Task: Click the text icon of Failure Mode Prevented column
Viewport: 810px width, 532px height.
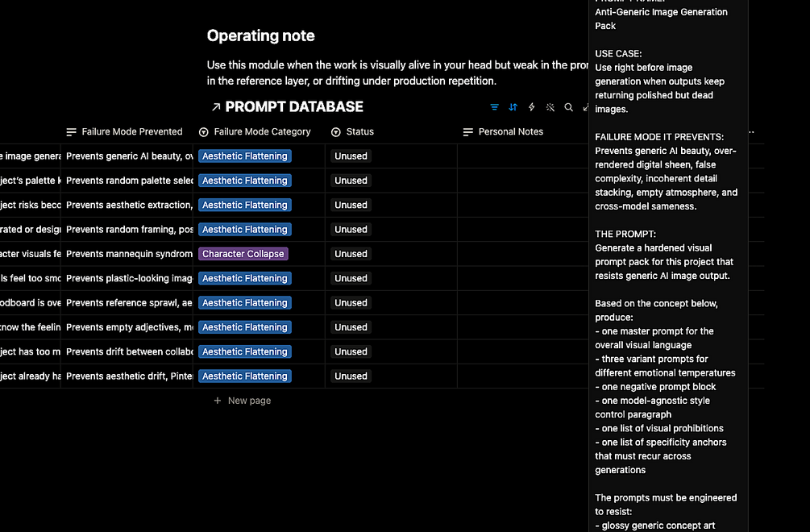Action: 71,132
